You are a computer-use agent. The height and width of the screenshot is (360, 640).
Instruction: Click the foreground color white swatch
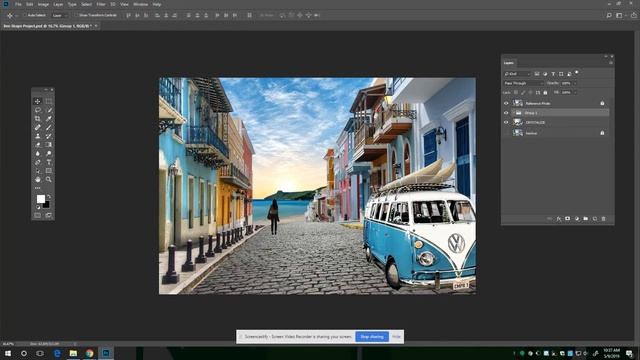(40, 199)
